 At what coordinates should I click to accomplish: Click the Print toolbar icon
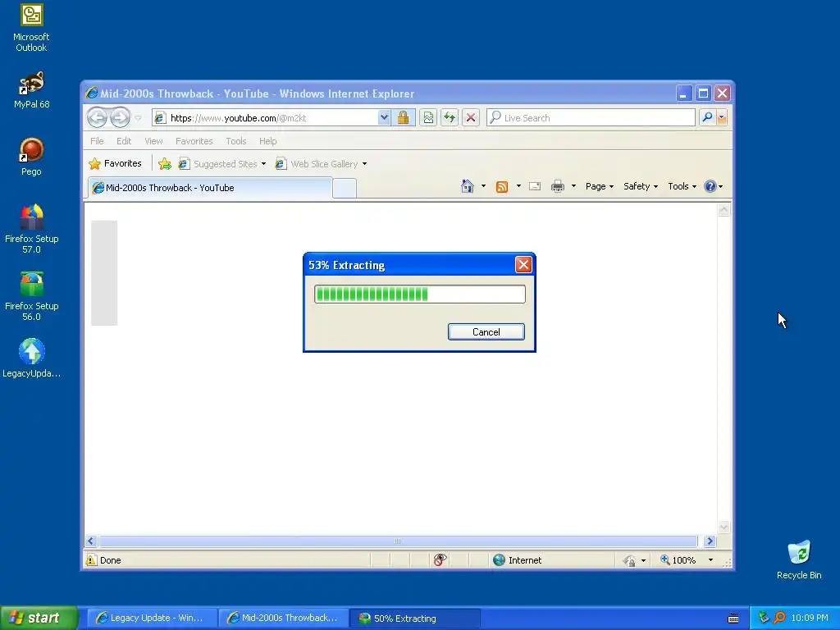coord(558,186)
